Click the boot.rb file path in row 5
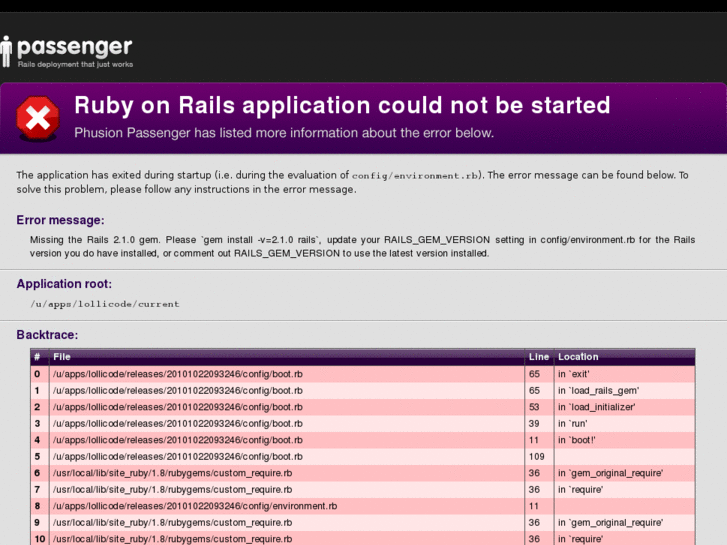The width and height of the screenshot is (727, 545). click(x=178, y=456)
